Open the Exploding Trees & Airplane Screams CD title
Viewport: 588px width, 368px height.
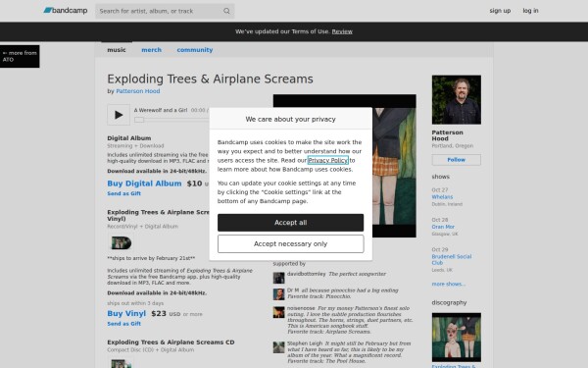(171, 342)
